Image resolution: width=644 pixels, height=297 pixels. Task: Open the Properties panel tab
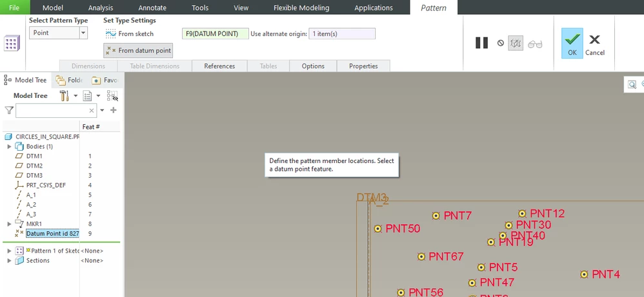coord(363,66)
